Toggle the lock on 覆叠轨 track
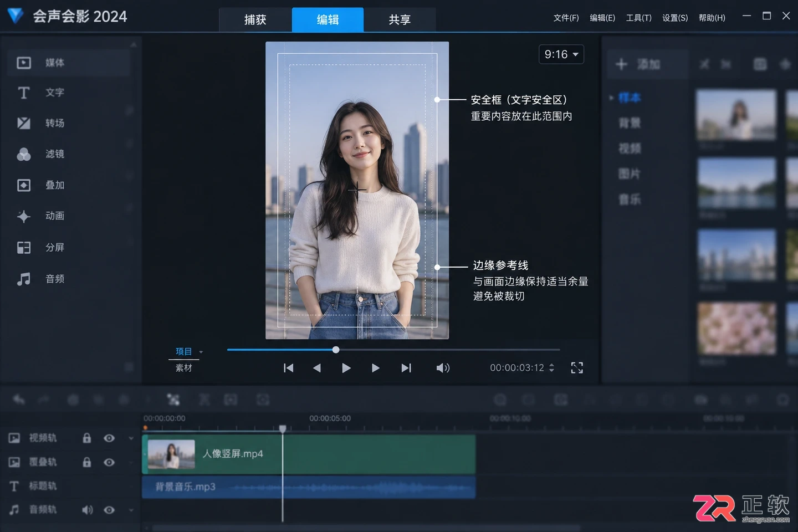 87,462
